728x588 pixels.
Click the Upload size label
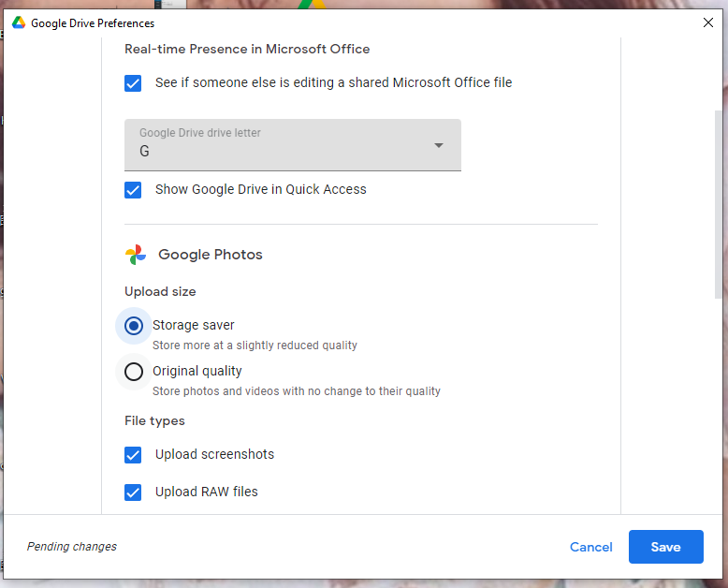(x=160, y=291)
